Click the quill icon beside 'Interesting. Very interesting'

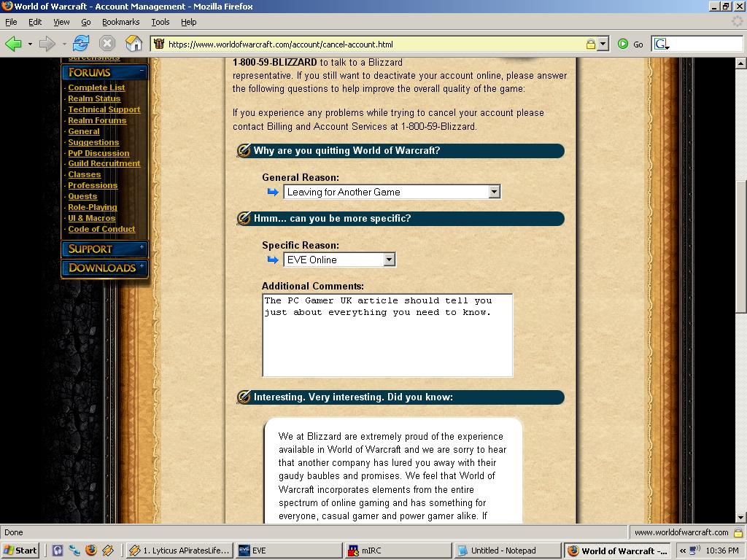[x=244, y=397]
